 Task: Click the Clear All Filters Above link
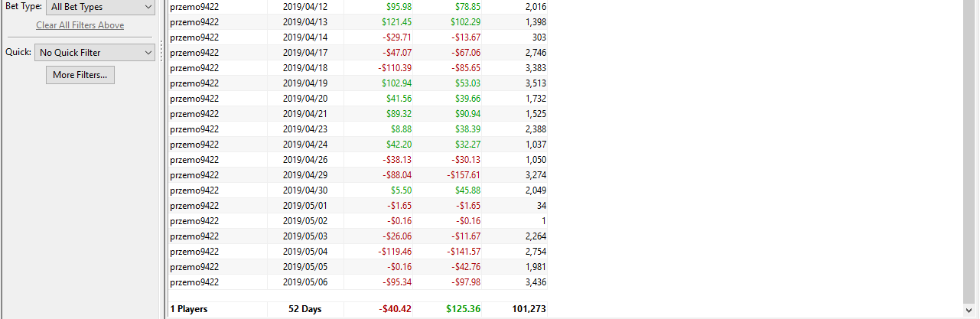click(80, 25)
